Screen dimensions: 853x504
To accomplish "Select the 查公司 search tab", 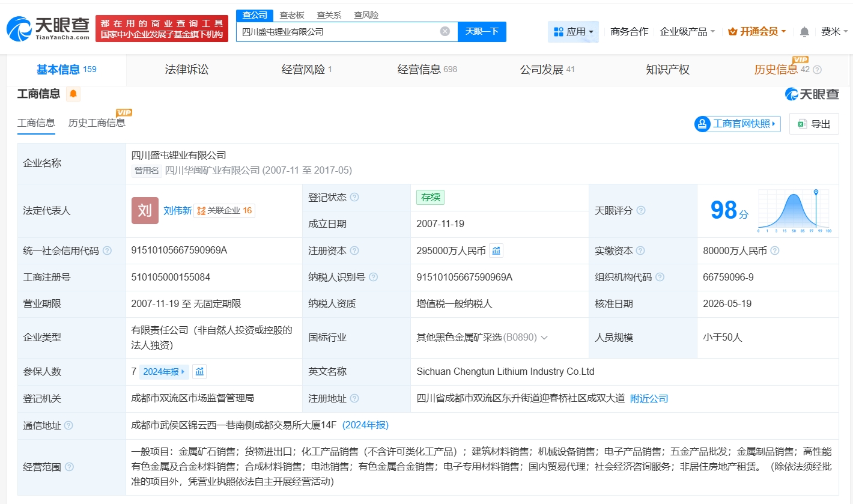I will 255,15.
